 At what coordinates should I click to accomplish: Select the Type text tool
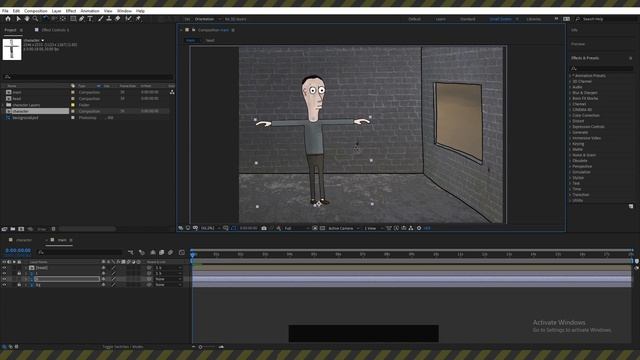click(90, 19)
